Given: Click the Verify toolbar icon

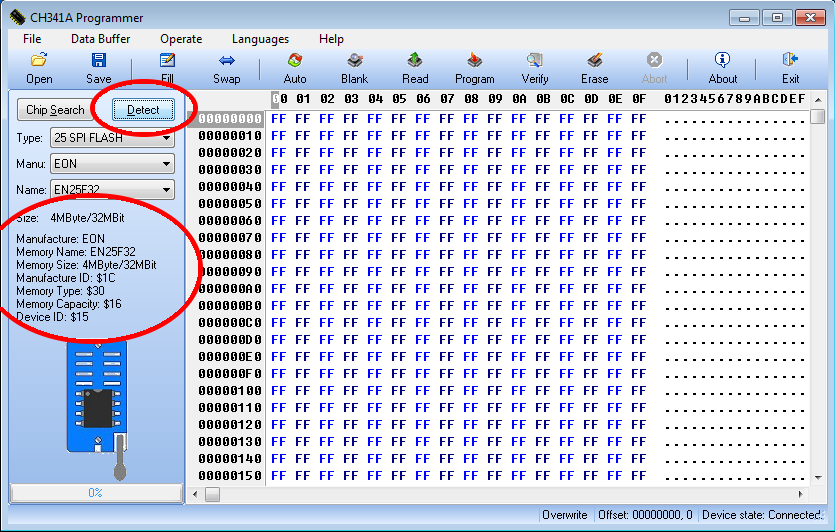Looking at the screenshot, I should point(535,60).
